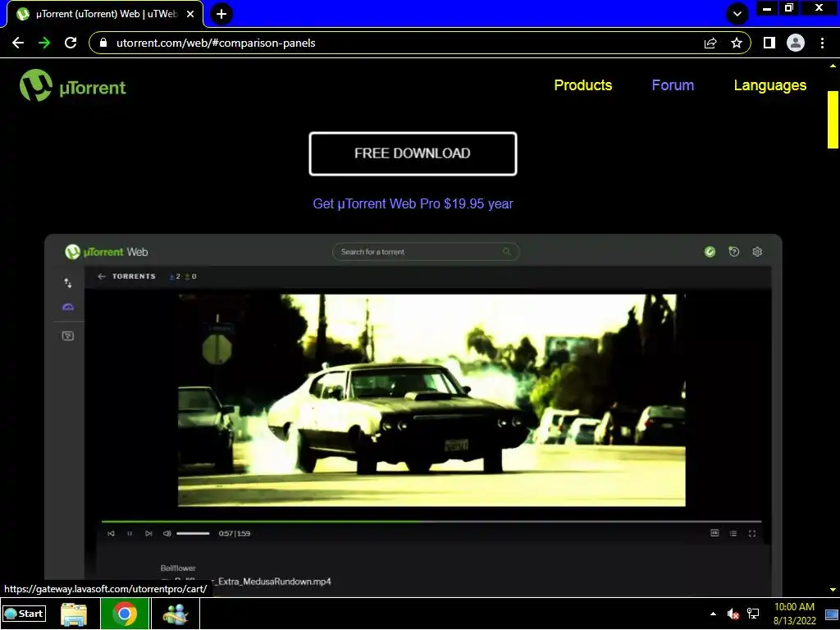This screenshot has height=630, width=840.
Task: Select the µTorrent Web browser tab
Action: [x=105, y=14]
